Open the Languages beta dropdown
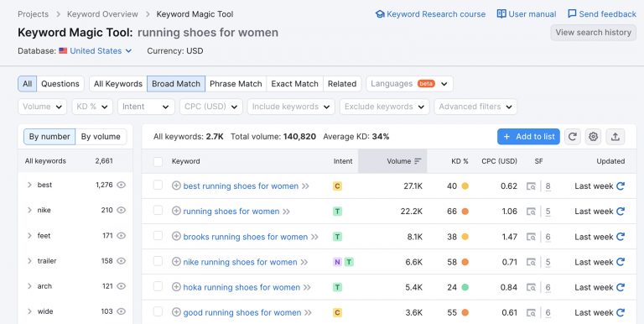This screenshot has width=644, height=324. tap(409, 84)
